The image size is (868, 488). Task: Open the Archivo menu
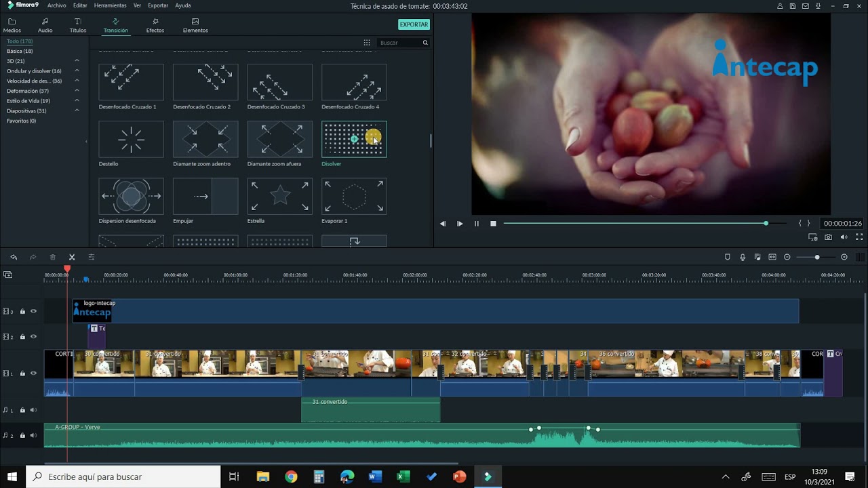[x=57, y=5]
